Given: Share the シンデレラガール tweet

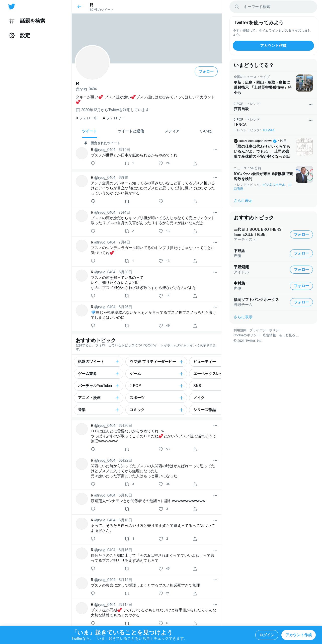Looking at the screenshot, I should coord(195,261).
